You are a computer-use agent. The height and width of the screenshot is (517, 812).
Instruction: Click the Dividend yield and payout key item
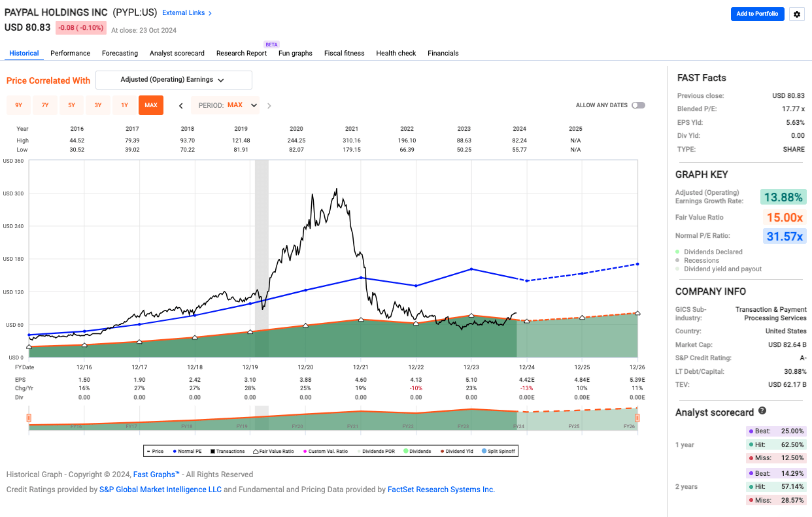click(x=719, y=269)
